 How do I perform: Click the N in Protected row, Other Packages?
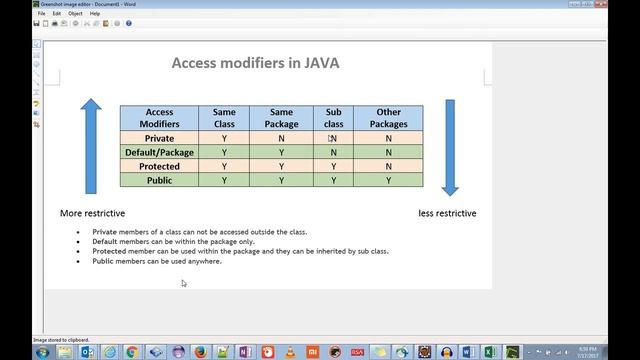(389, 166)
